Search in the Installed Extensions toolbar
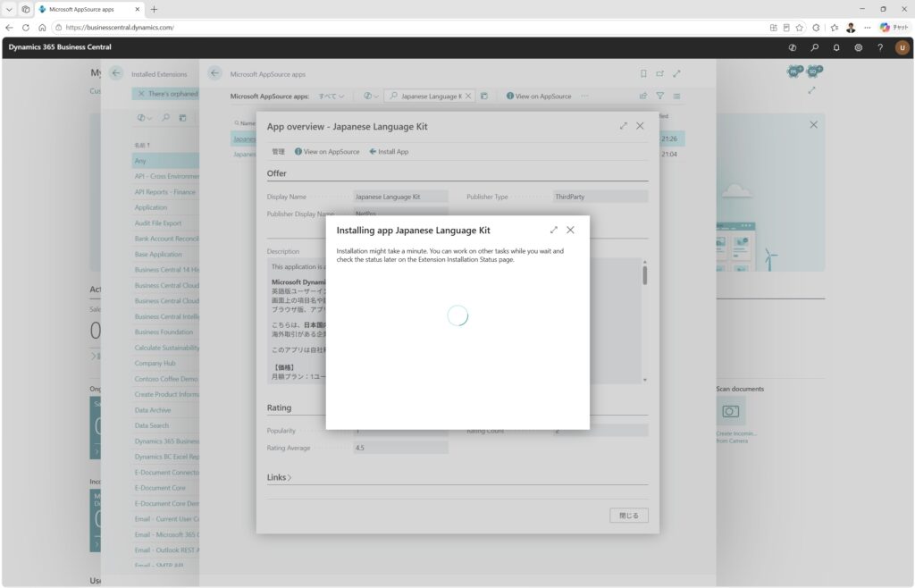The height and width of the screenshot is (588, 915). point(165,118)
